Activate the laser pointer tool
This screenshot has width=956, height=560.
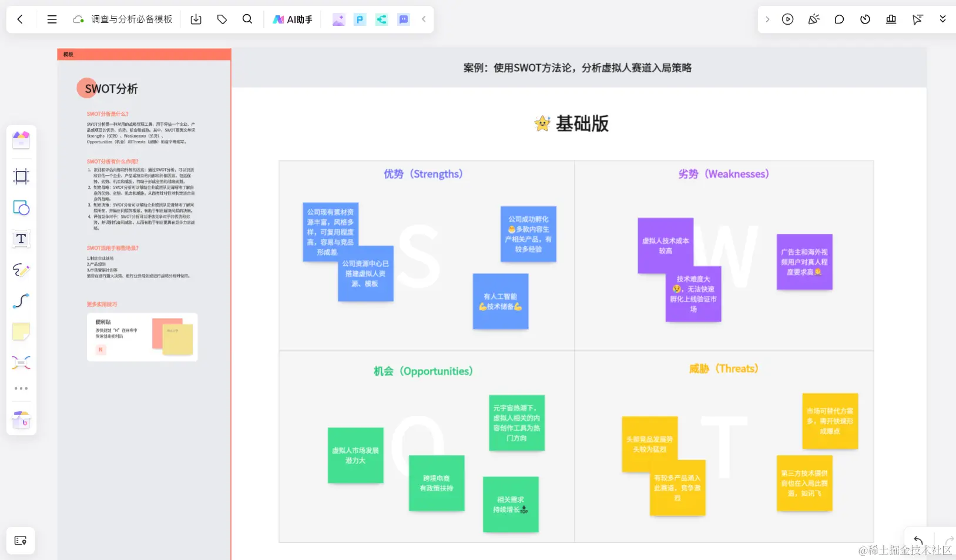814,19
